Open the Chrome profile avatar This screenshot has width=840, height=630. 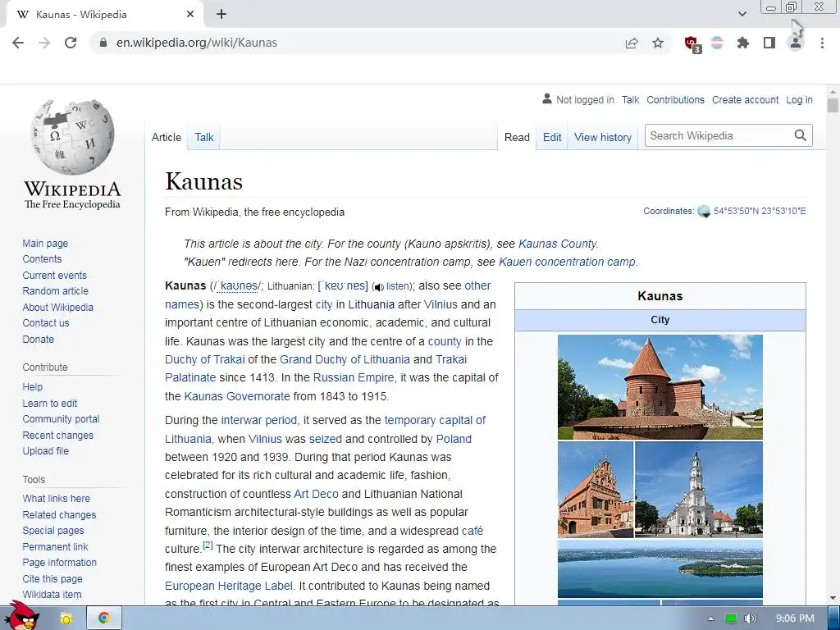[796, 43]
